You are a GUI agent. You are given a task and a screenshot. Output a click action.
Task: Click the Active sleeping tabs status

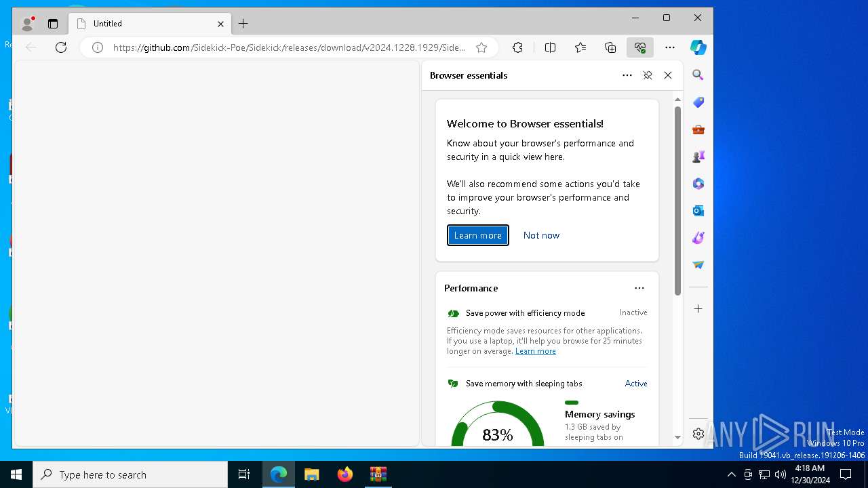(x=636, y=384)
